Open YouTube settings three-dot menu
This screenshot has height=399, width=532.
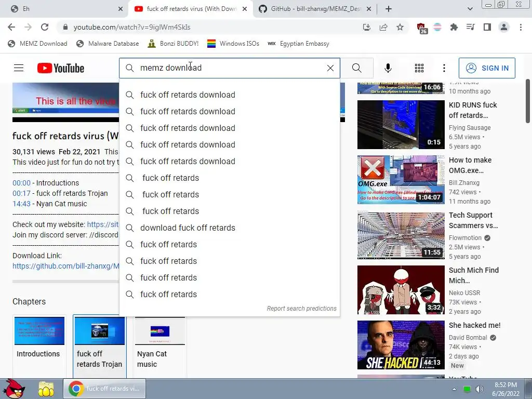(x=444, y=68)
